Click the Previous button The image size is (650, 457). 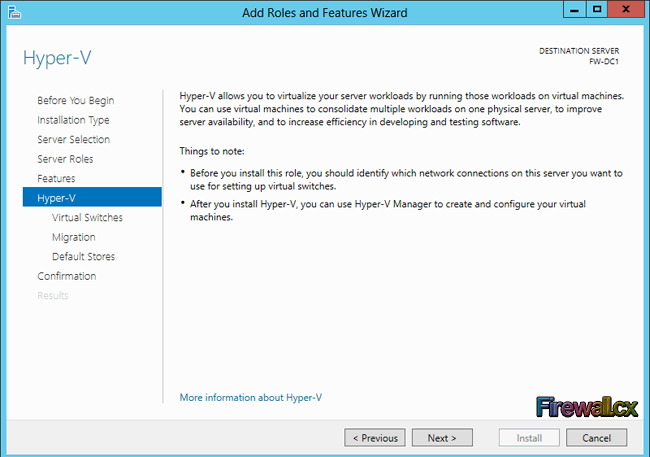pos(375,438)
